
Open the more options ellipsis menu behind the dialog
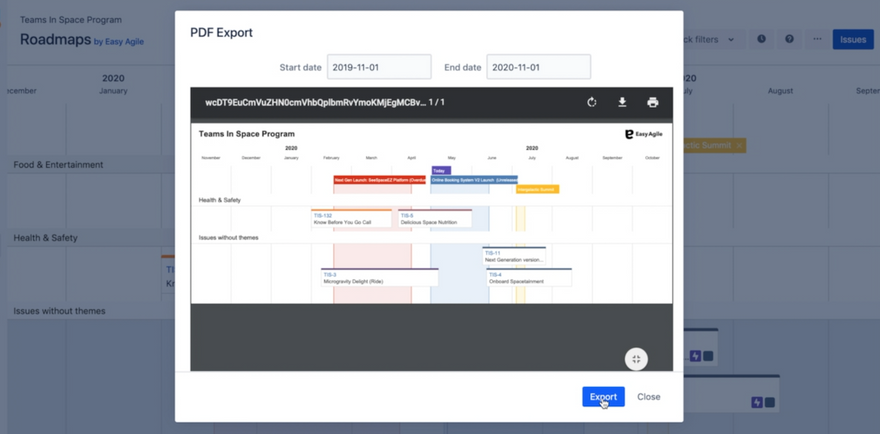coord(817,39)
